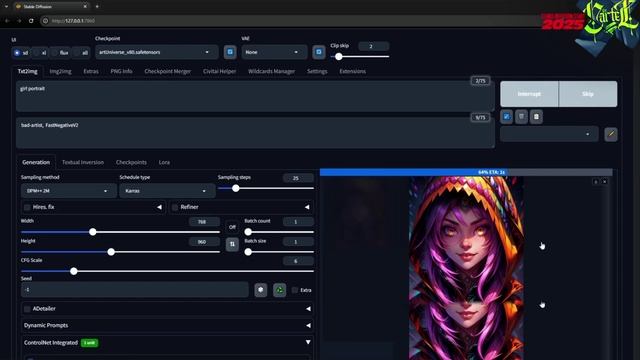Open the browser tab list chevron
Image resolution: width=640 pixels, height=360 pixels.
coord(6,7)
